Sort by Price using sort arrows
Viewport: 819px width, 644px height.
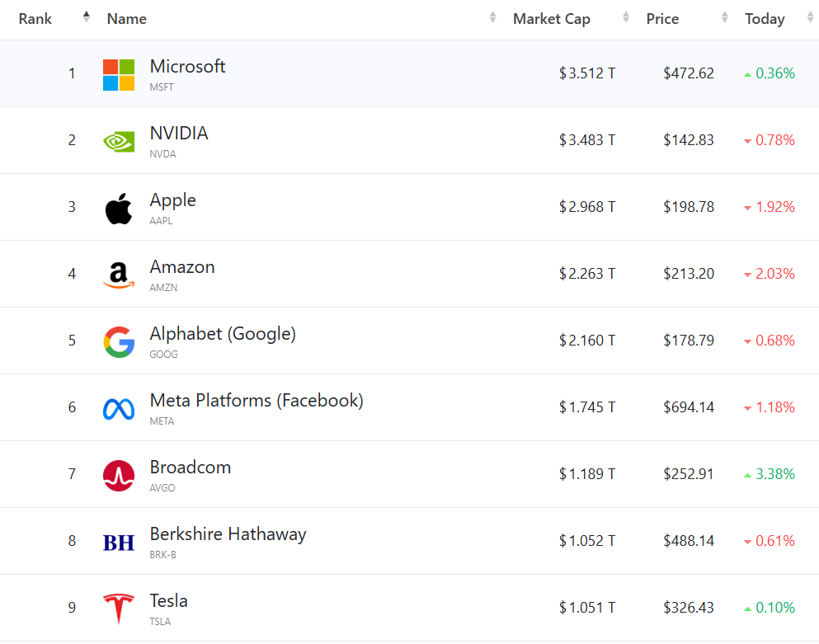pos(725,17)
